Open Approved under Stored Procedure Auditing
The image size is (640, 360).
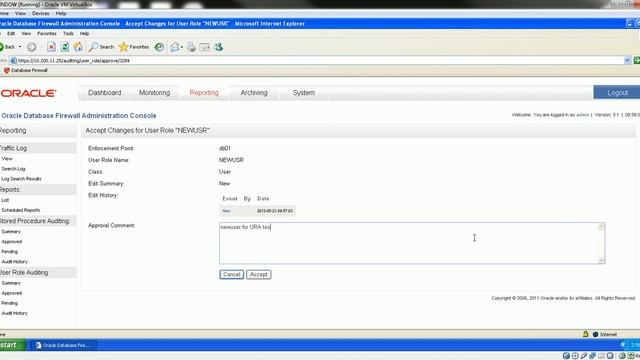[x=12, y=242]
